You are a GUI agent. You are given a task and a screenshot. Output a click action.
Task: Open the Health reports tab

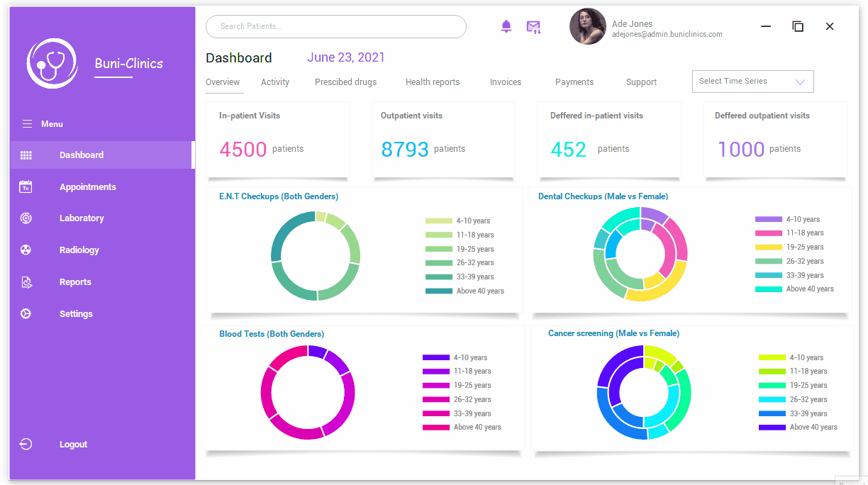[433, 82]
